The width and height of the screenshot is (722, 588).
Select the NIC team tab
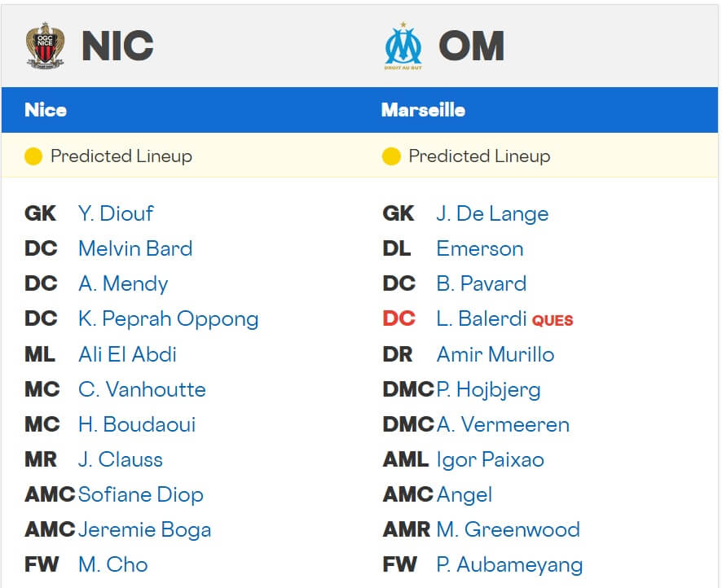pyautogui.click(x=117, y=45)
